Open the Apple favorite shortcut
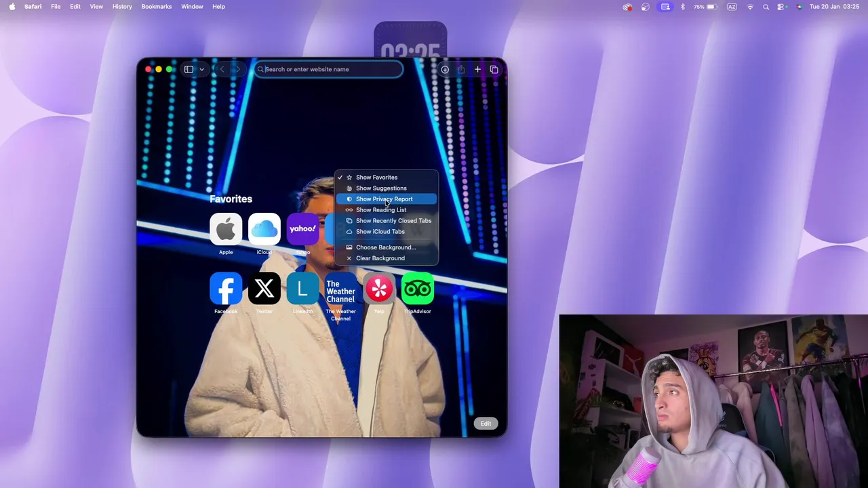 (226, 229)
